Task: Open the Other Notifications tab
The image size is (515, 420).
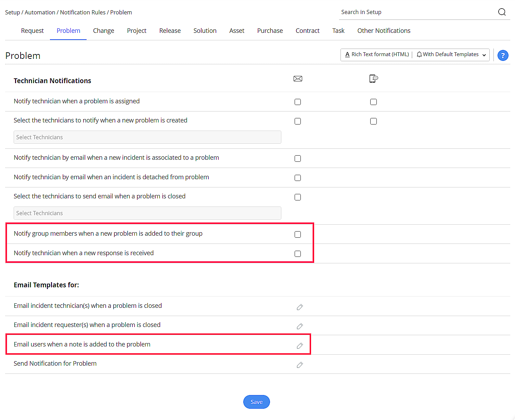Action: click(384, 31)
